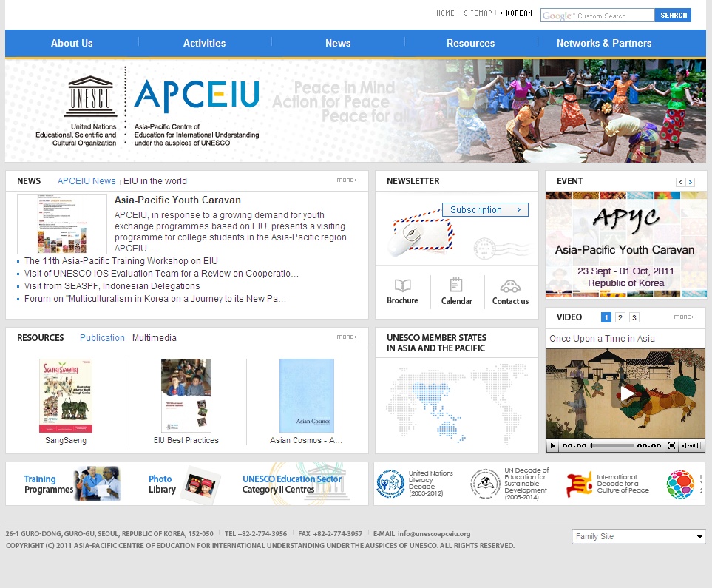Viewport: 712px width, 588px height.
Task: Open the EIU Best Practices cover
Action: tap(186, 396)
